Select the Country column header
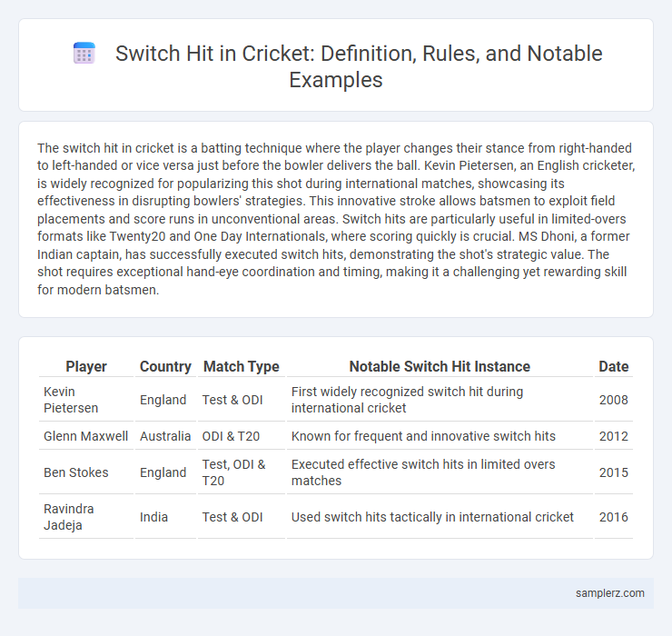This screenshot has height=636, width=672. tap(165, 366)
